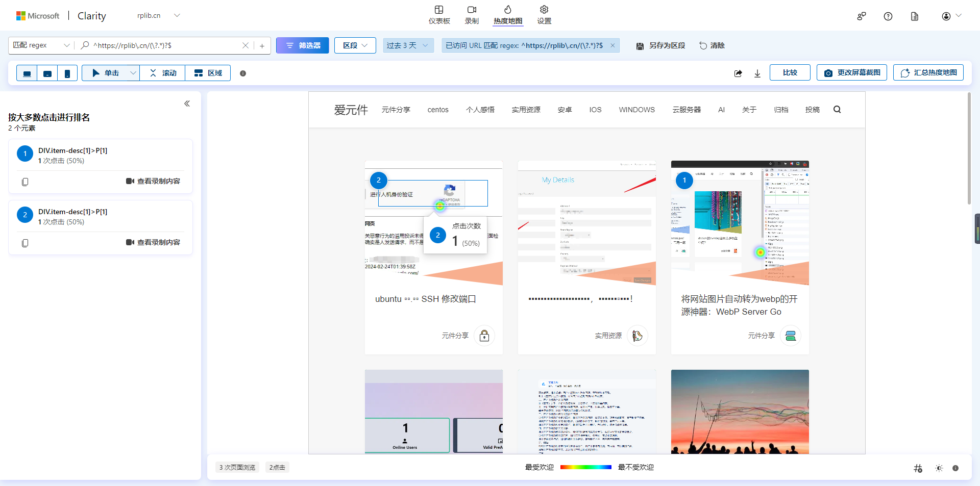
Task: Go to the 仪表板 dashboard tab
Action: (439, 15)
